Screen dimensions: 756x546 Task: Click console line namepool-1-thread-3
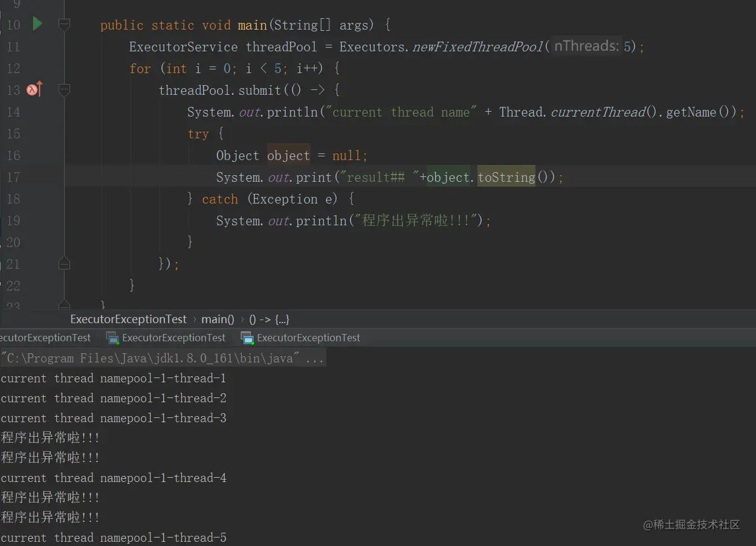click(x=114, y=418)
